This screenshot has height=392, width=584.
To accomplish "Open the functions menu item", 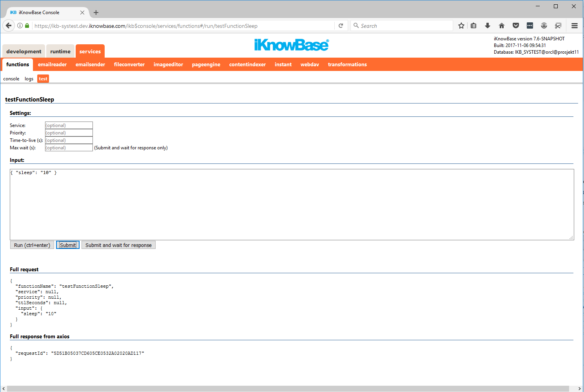I will point(18,64).
